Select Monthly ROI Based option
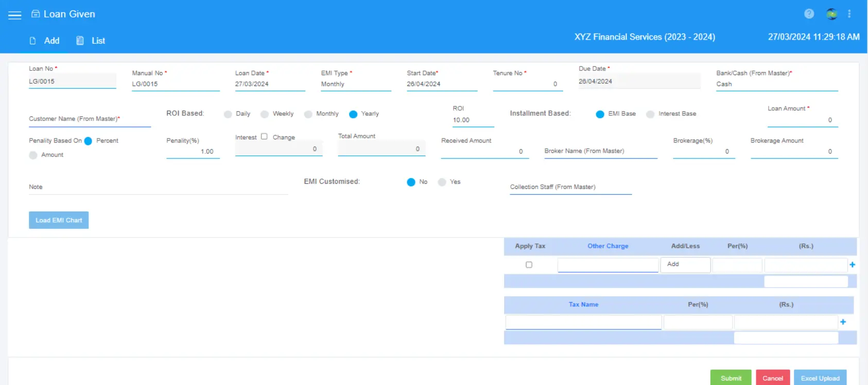This screenshot has height=385, width=868. coord(308,114)
